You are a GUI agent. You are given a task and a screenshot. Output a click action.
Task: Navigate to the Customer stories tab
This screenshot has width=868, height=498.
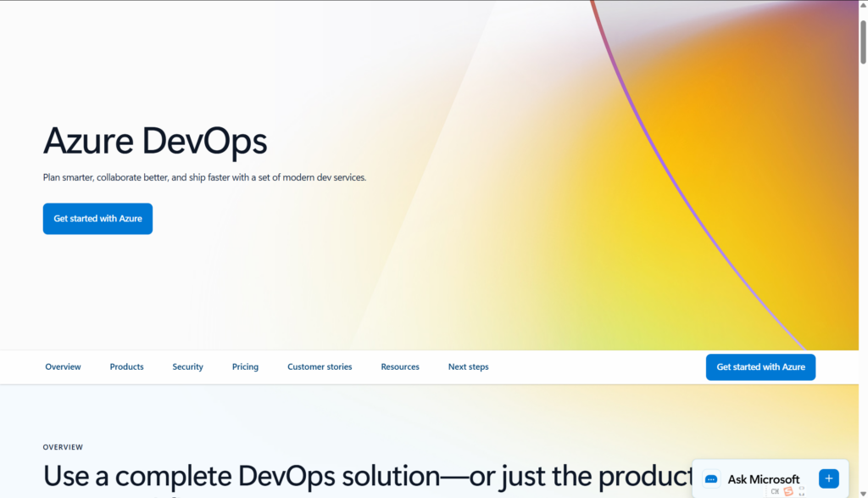click(x=320, y=367)
